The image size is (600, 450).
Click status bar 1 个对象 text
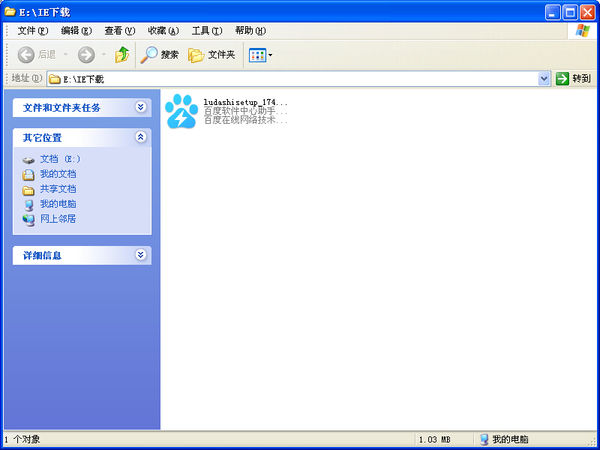tap(22, 440)
